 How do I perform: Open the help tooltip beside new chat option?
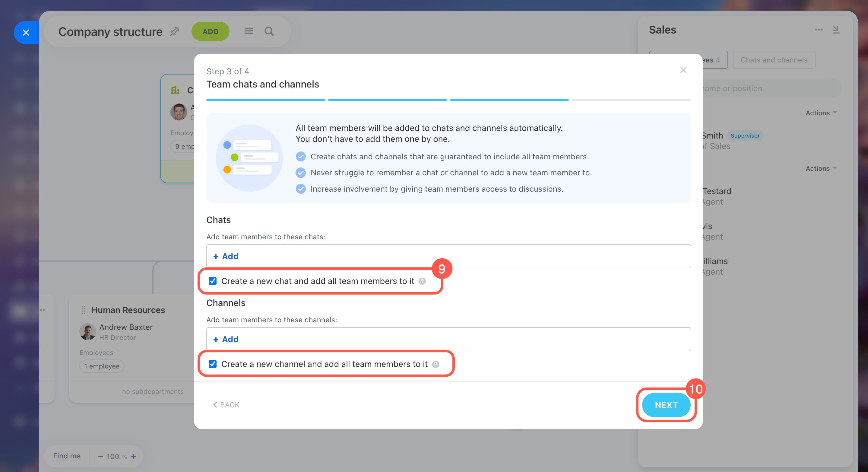click(x=422, y=281)
